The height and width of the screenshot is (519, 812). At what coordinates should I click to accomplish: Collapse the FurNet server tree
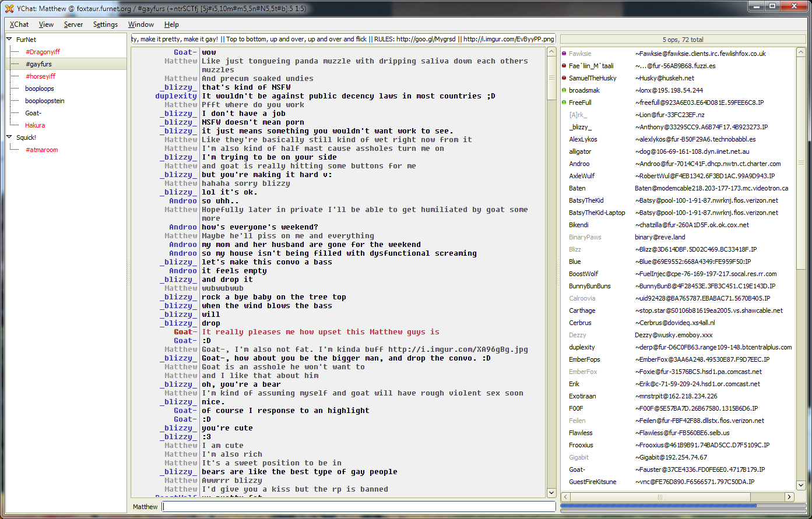coord(9,40)
